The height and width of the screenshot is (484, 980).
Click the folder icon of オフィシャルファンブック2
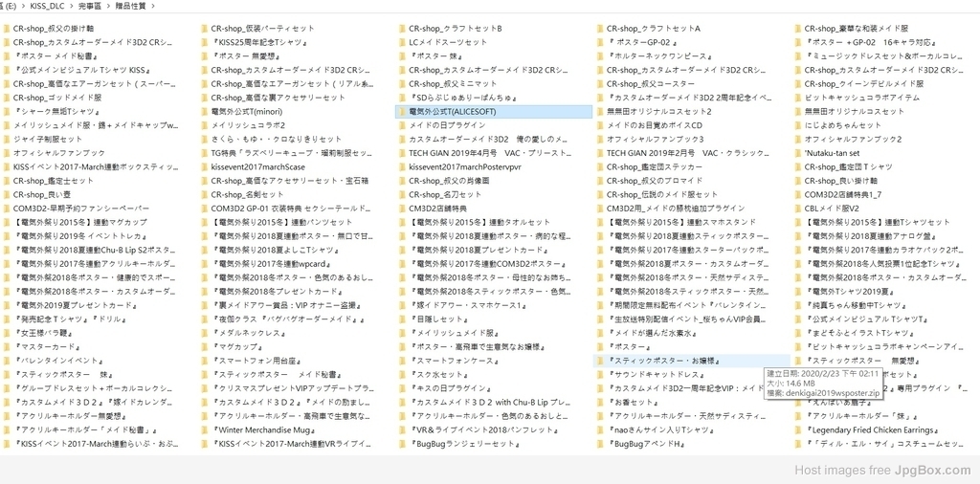point(797,139)
